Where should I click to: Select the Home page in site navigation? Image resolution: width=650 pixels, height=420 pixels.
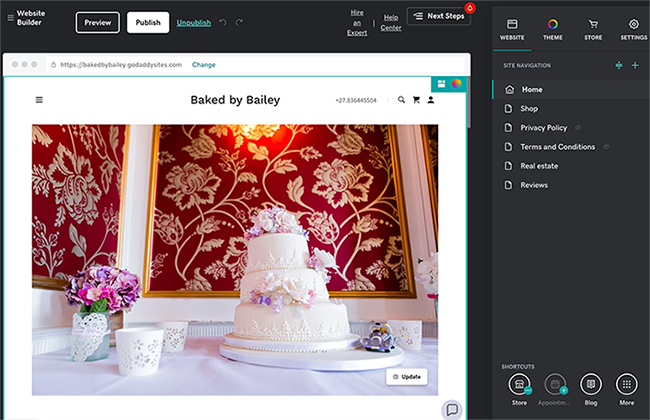(x=571, y=90)
